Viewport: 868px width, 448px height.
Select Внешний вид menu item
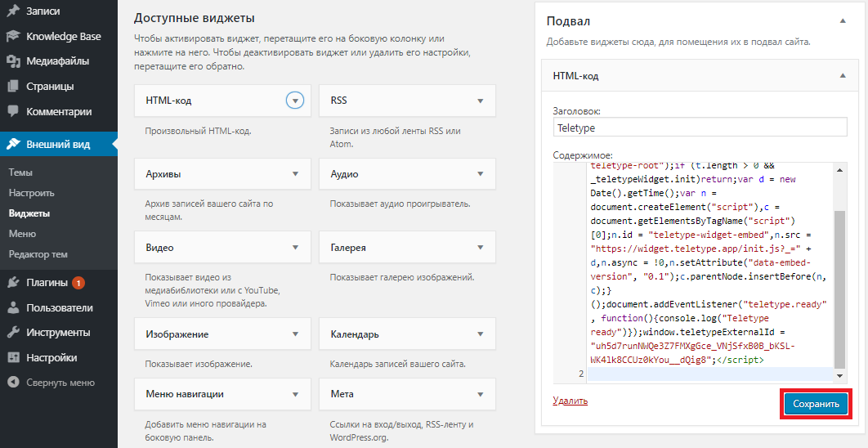[59, 145]
